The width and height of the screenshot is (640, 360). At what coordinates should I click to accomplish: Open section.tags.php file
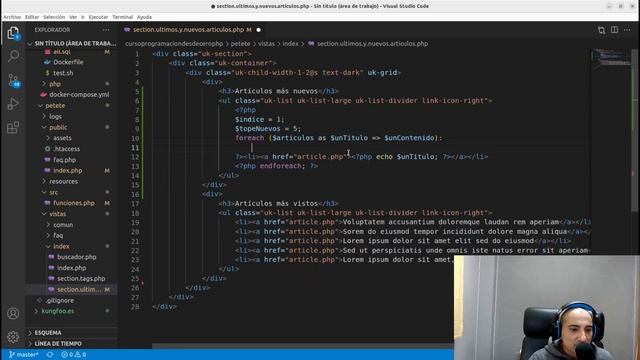pos(81,279)
